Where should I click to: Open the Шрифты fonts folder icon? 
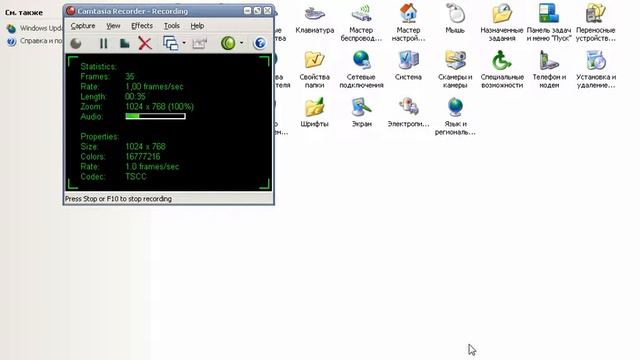tap(314, 113)
